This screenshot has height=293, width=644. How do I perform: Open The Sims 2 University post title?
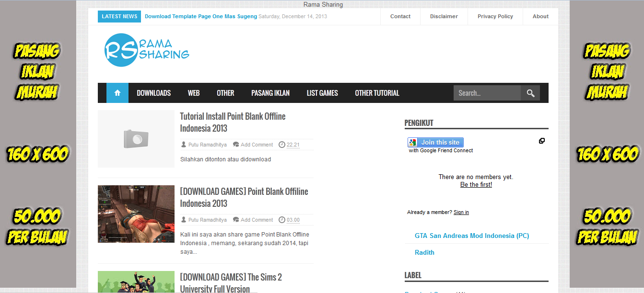231,283
